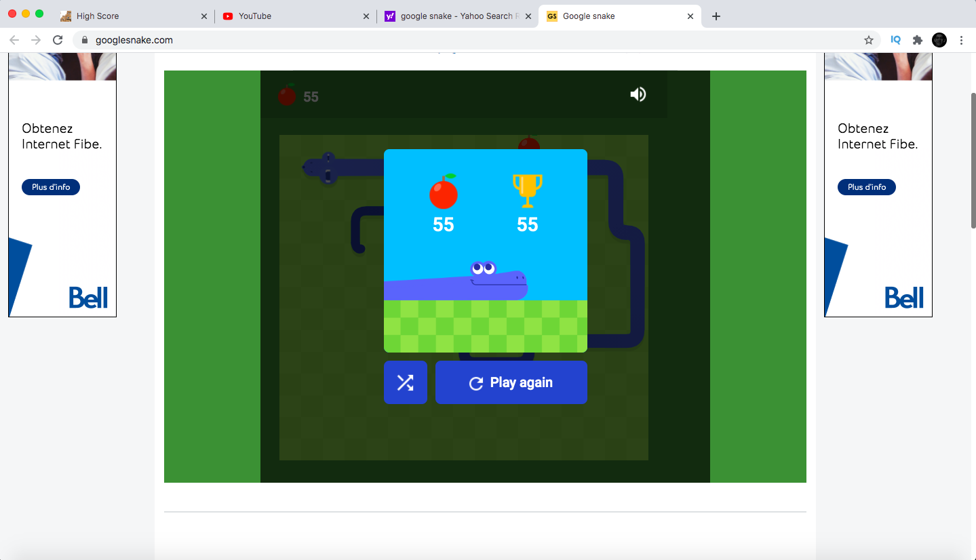
Task: Open the Chrome profile avatar menu
Action: (939, 40)
